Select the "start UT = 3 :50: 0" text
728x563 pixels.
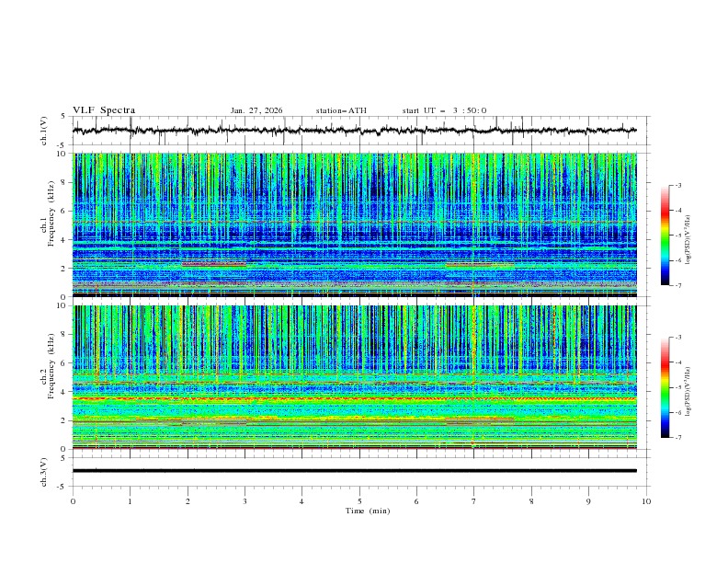(x=444, y=110)
